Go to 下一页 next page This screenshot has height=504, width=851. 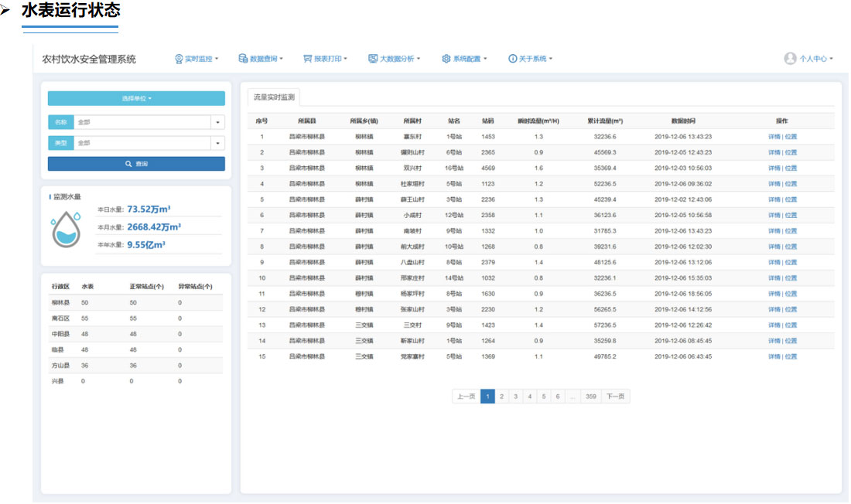[x=615, y=397]
